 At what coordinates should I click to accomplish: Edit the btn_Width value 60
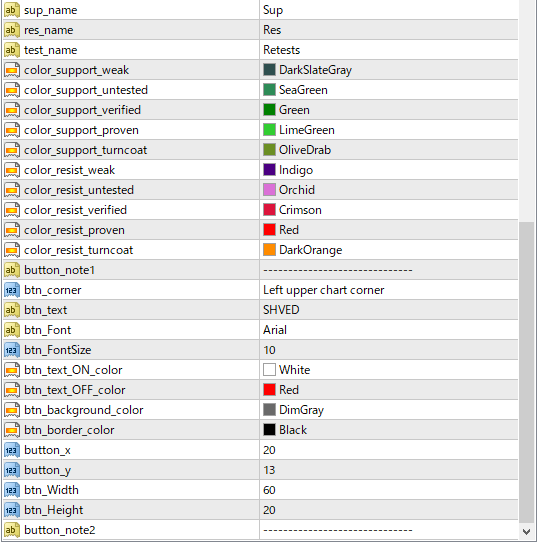point(269,490)
